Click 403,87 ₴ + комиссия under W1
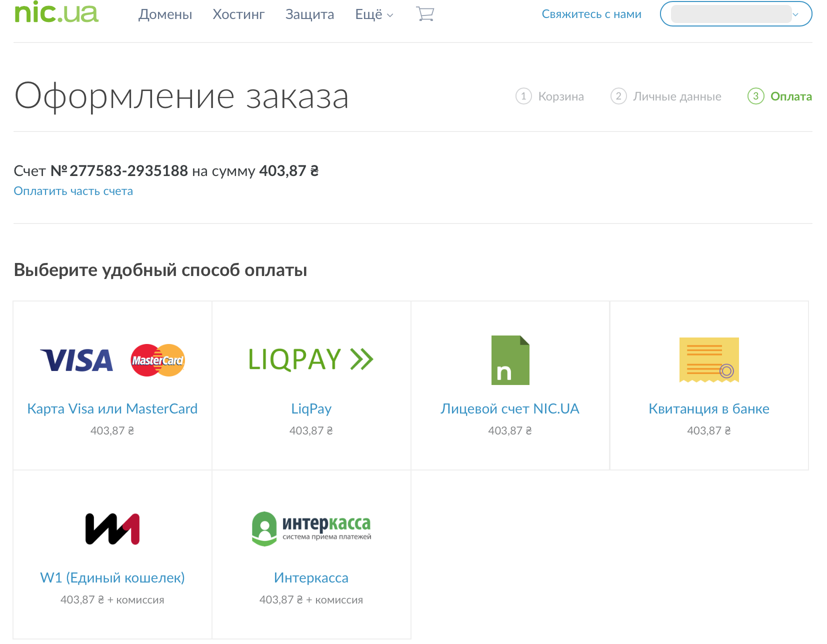Screen dimensions: 827x644 click(112, 599)
